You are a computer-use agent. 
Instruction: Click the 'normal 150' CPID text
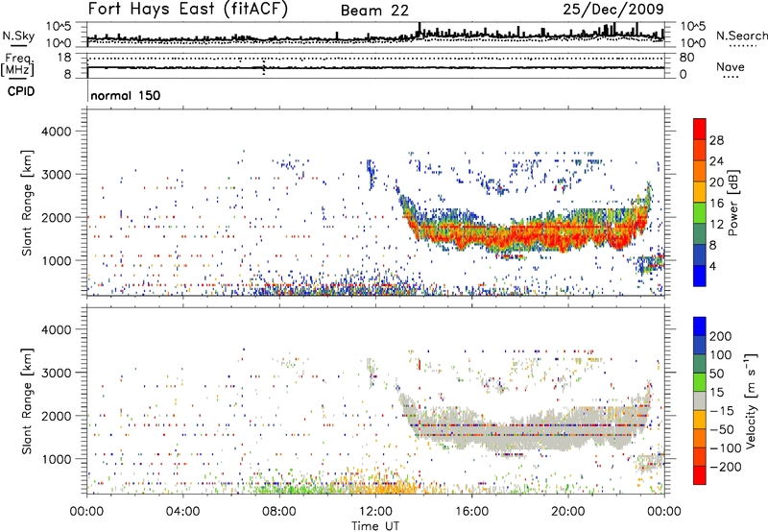pos(126,95)
